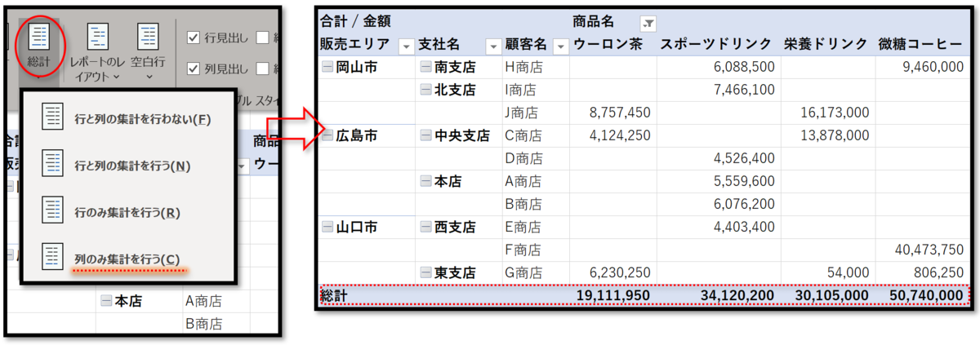Select the value 6,076,200
The width and height of the screenshot is (980, 345).
[744, 204]
